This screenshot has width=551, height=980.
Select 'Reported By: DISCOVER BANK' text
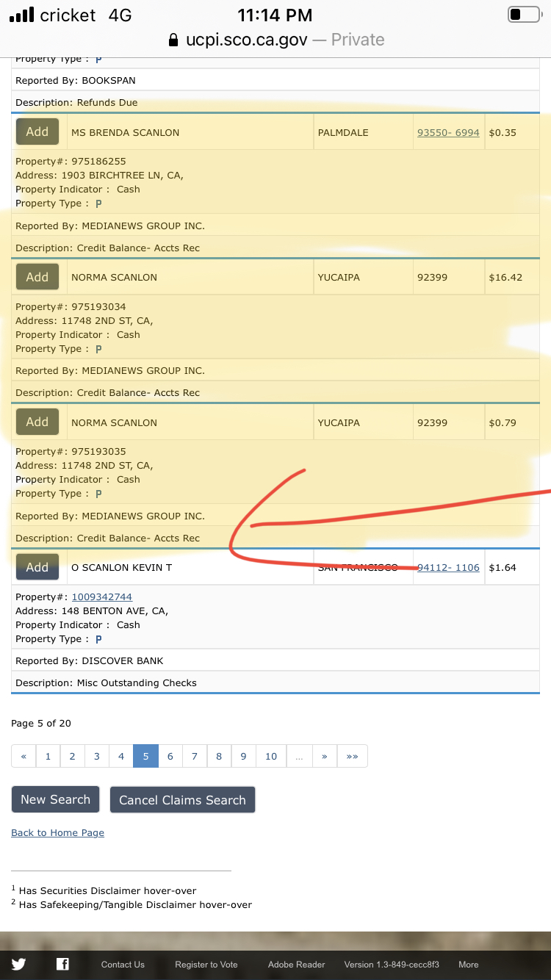click(x=89, y=660)
